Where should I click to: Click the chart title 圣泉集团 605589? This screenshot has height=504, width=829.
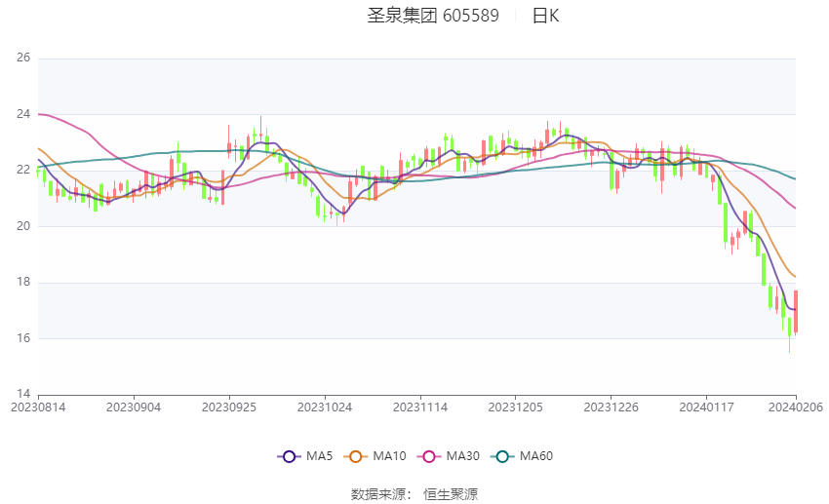433,16
